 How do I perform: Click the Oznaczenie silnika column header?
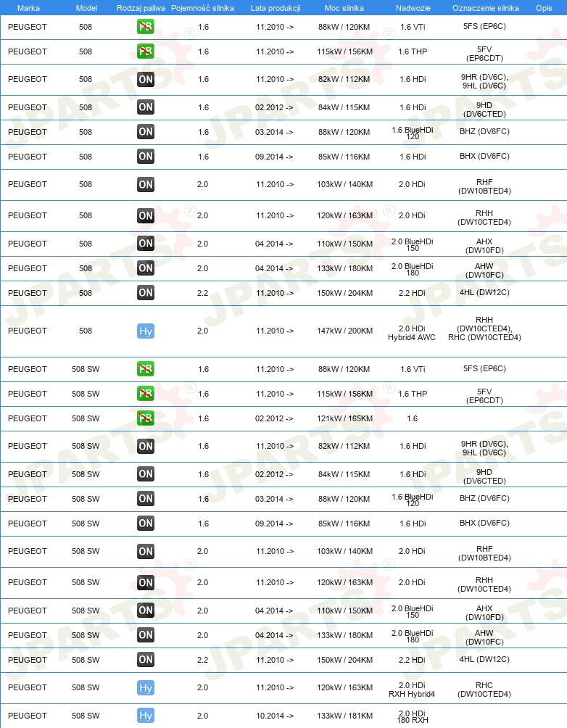(x=485, y=8)
